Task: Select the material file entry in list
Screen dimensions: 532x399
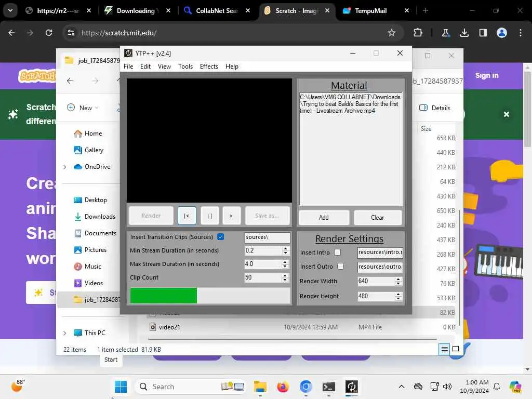Action: [x=350, y=104]
